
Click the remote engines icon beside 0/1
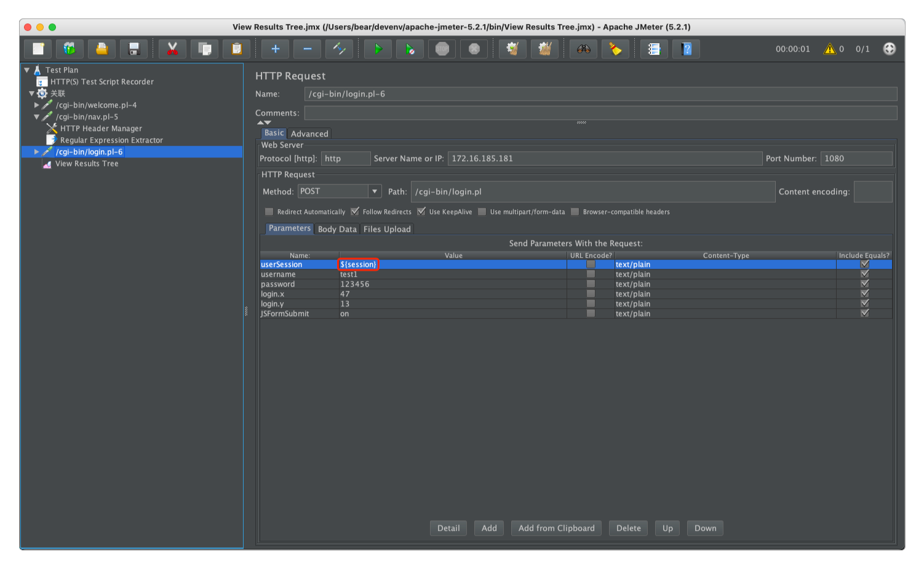890,49
